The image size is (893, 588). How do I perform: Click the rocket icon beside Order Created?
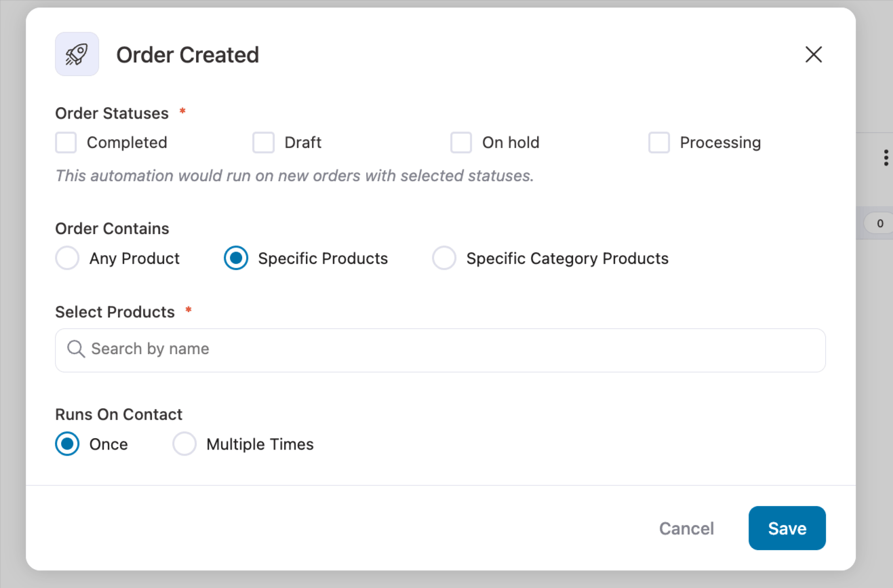click(77, 54)
